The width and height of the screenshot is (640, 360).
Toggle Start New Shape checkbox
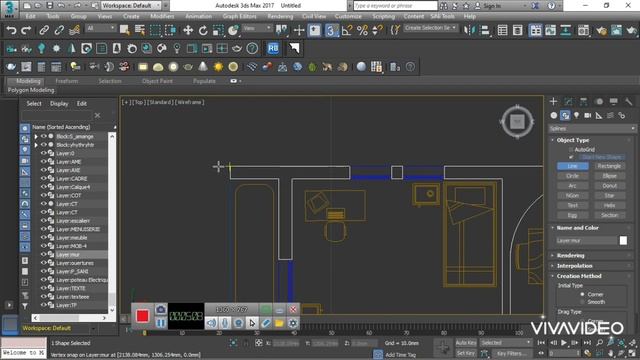[x=571, y=157]
